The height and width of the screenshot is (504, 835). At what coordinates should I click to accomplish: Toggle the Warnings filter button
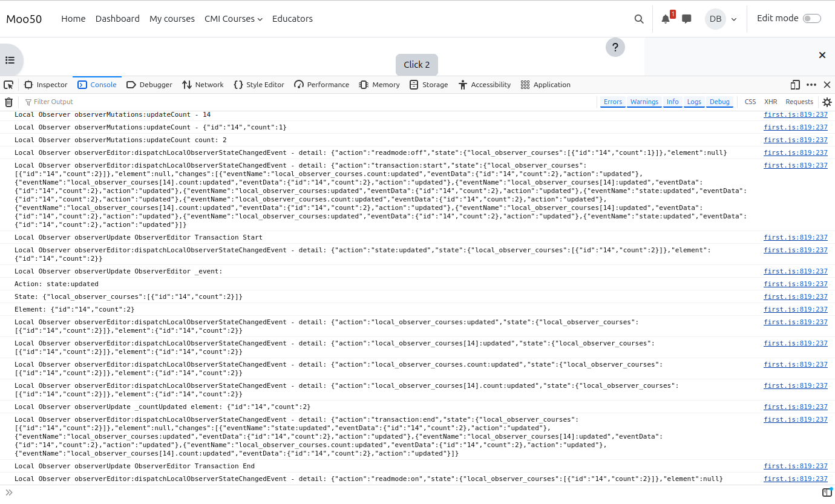(x=644, y=102)
